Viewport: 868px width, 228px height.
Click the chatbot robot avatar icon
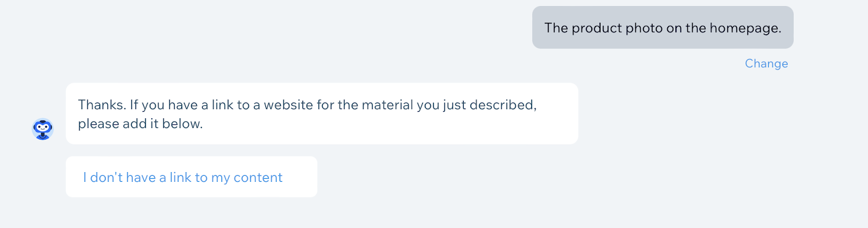(42, 129)
